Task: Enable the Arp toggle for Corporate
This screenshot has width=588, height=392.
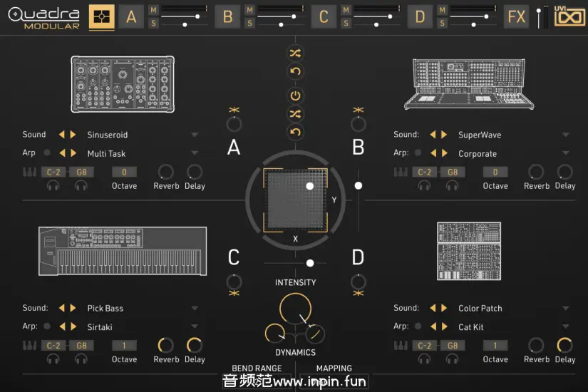Action: [x=418, y=153]
